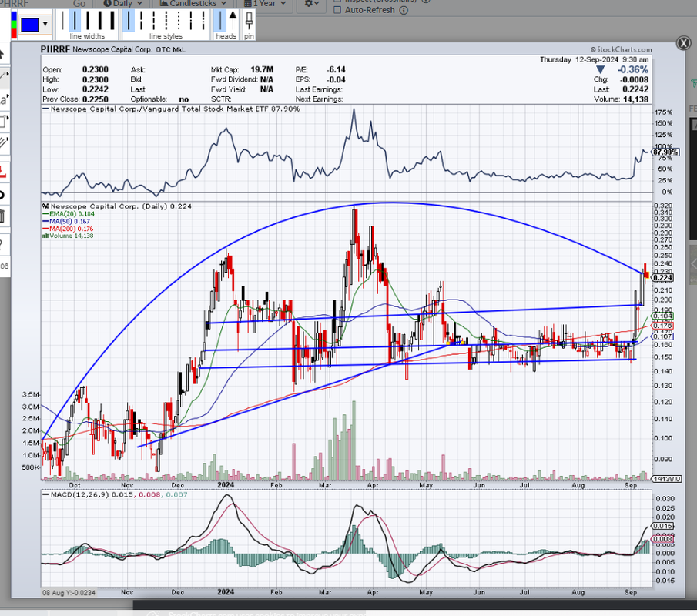The height and width of the screenshot is (616, 697).
Task: Open the chart settings gear menu
Action: click(x=312, y=4)
